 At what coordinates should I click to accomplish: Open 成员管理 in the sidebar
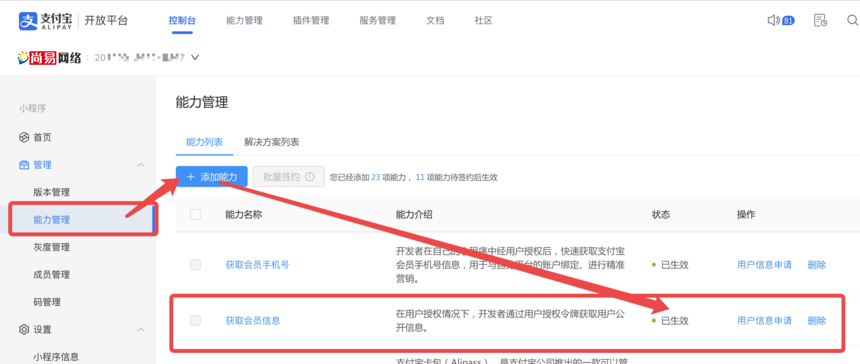point(52,275)
